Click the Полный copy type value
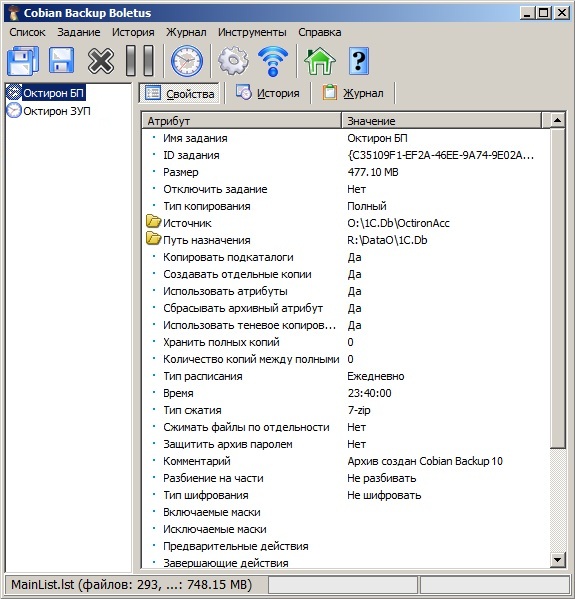Viewport: 575px width, 599px height. [x=367, y=206]
